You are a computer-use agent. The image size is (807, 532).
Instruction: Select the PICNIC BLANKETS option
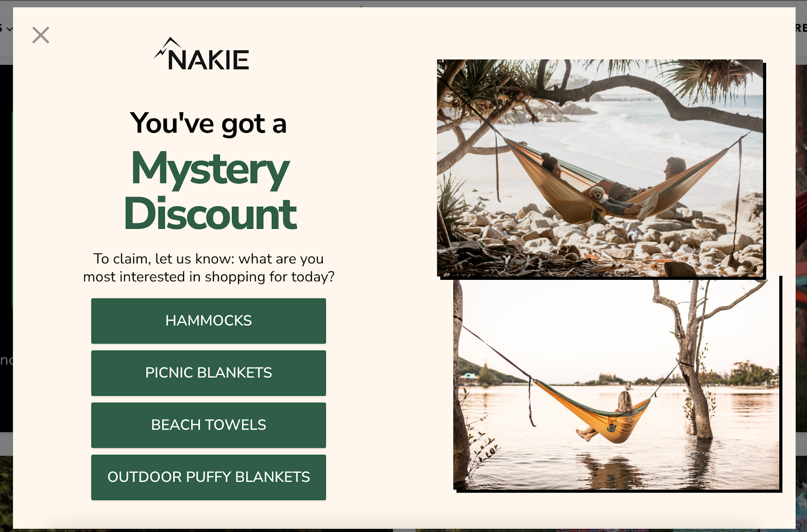208,373
